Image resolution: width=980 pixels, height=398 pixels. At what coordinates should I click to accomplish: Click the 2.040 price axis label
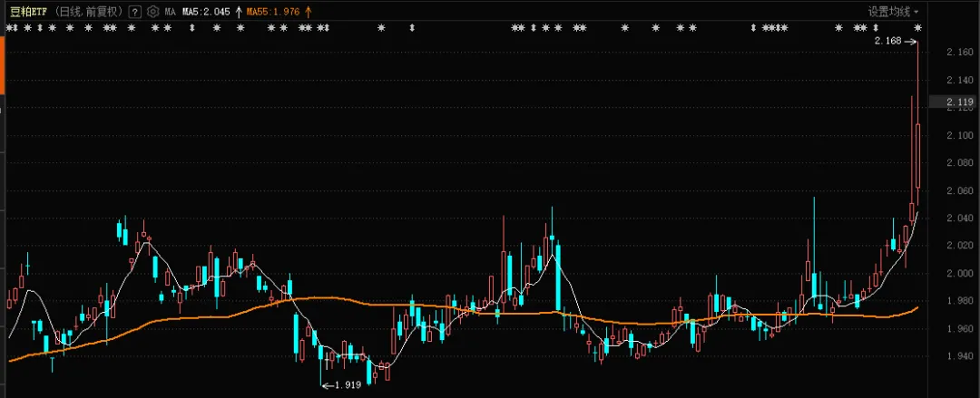[960, 218]
